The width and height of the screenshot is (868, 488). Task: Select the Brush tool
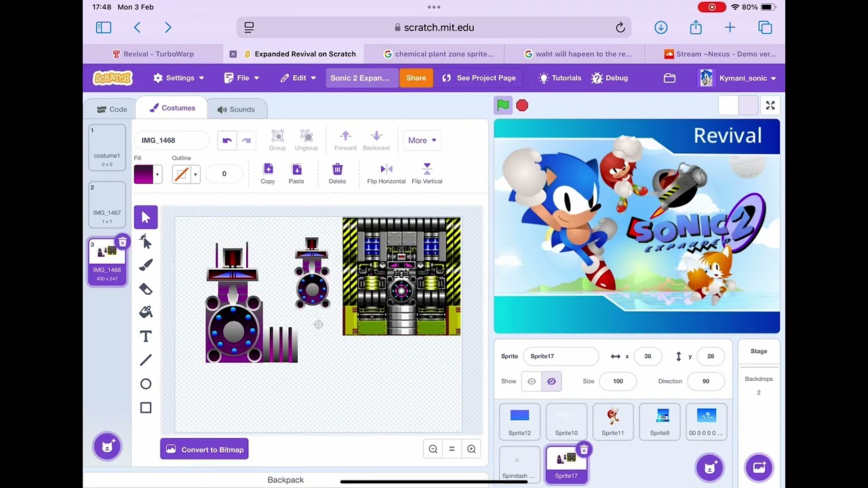coord(146,265)
